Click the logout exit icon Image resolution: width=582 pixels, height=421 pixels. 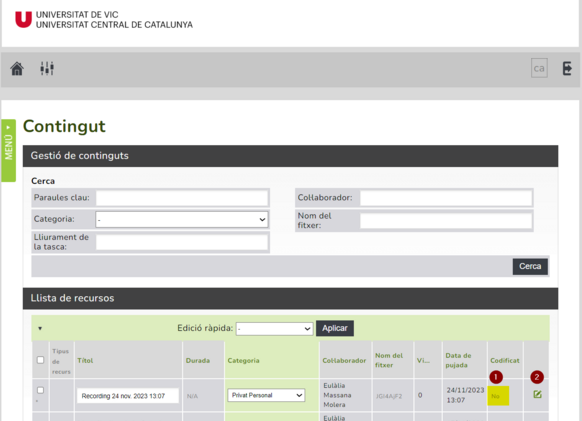pyautogui.click(x=567, y=69)
